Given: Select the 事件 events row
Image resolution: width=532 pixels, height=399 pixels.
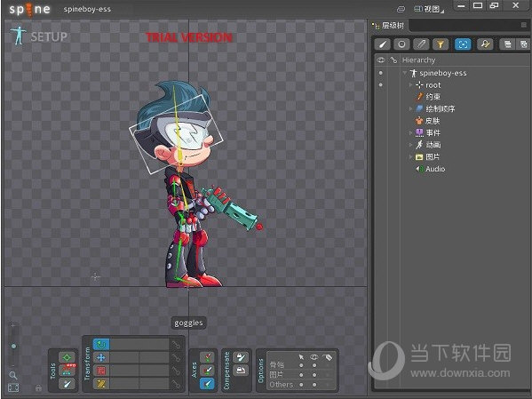Looking at the screenshot, I should 428,132.
